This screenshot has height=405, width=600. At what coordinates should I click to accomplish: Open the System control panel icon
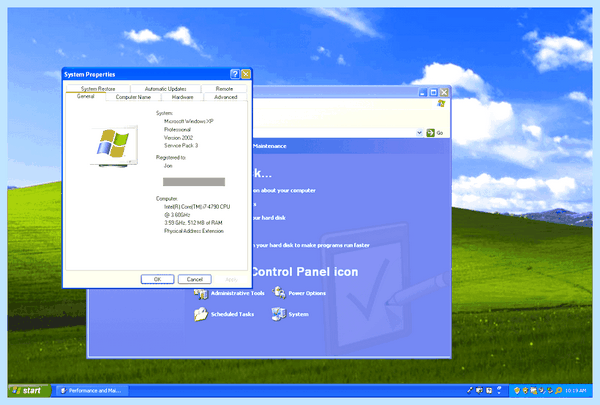(279, 314)
